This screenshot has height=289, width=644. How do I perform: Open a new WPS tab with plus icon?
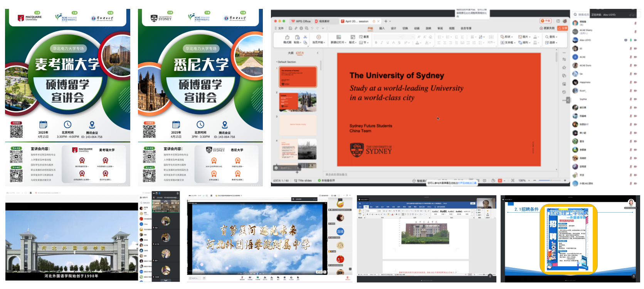[x=386, y=21]
